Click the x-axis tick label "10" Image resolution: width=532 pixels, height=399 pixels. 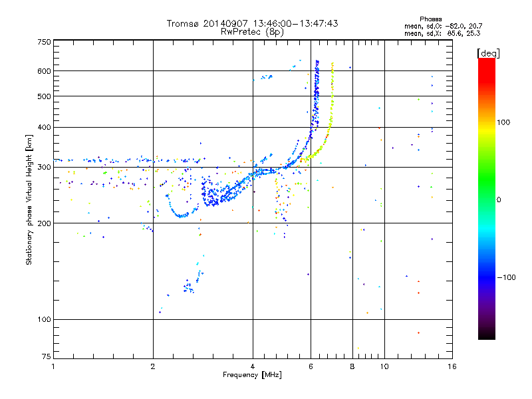[384, 366]
